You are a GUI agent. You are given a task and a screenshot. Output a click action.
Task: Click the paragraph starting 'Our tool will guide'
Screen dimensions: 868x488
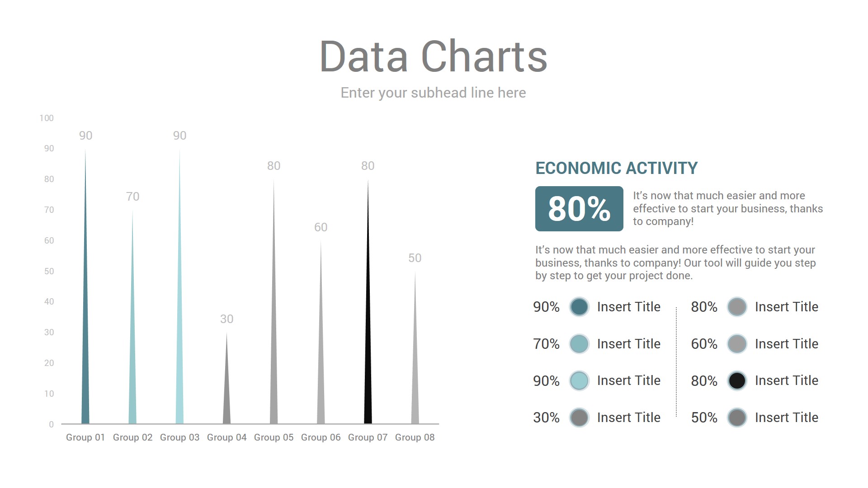(675, 263)
